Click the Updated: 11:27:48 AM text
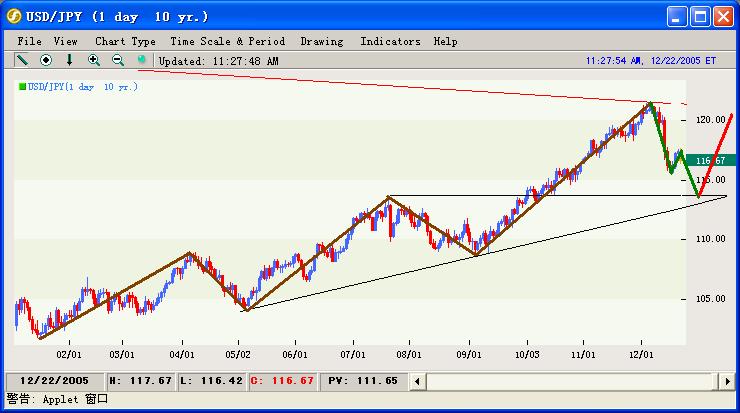 click(219, 61)
